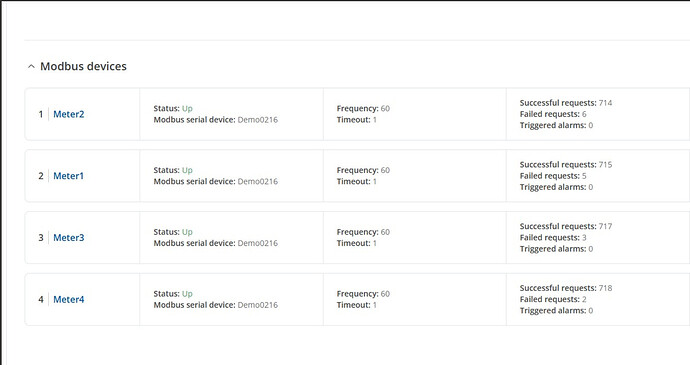Select row number 3 in device list

coord(41,238)
